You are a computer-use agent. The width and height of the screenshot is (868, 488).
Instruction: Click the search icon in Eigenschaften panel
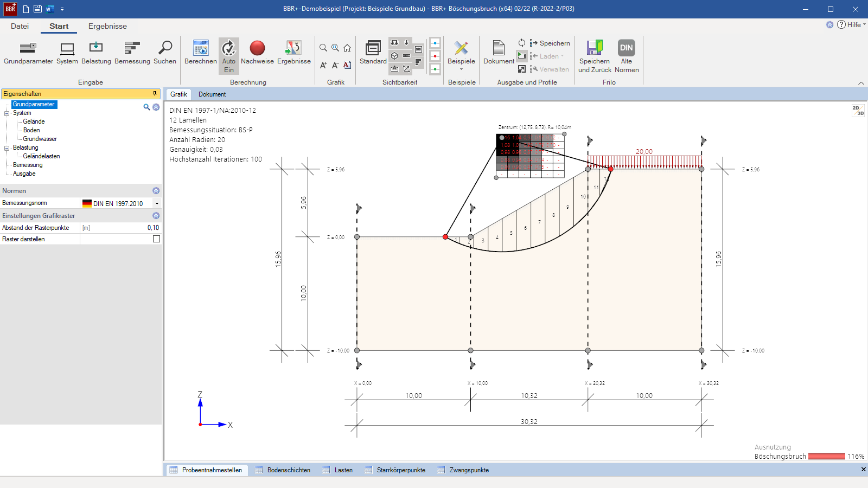point(146,107)
